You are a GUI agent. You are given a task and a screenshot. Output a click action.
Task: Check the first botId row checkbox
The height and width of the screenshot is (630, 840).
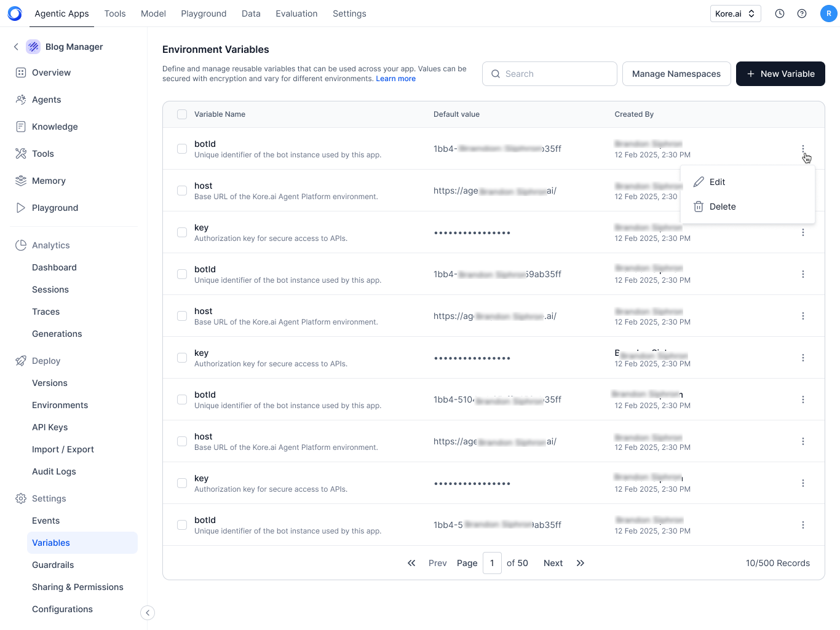coord(182,149)
